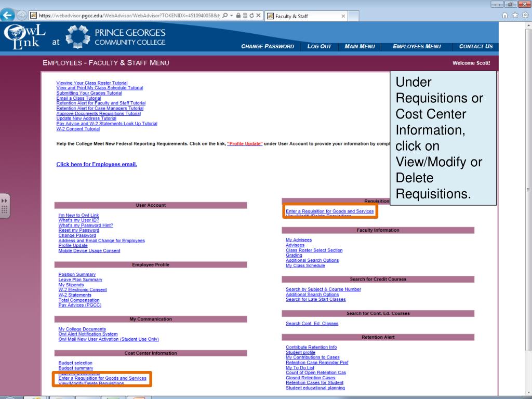The height and width of the screenshot is (399, 532).
Task: Click What's my User ID? link
Action: (x=79, y=220)
